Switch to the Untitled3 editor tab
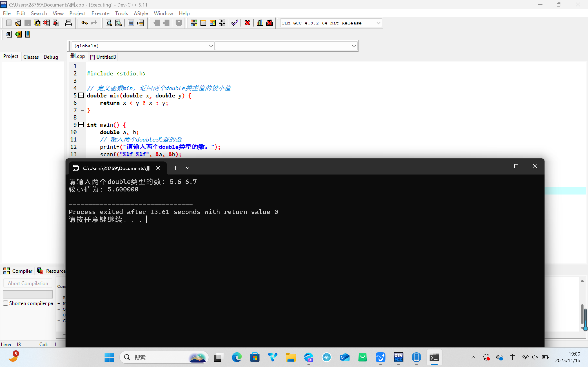 pos(103,57)
